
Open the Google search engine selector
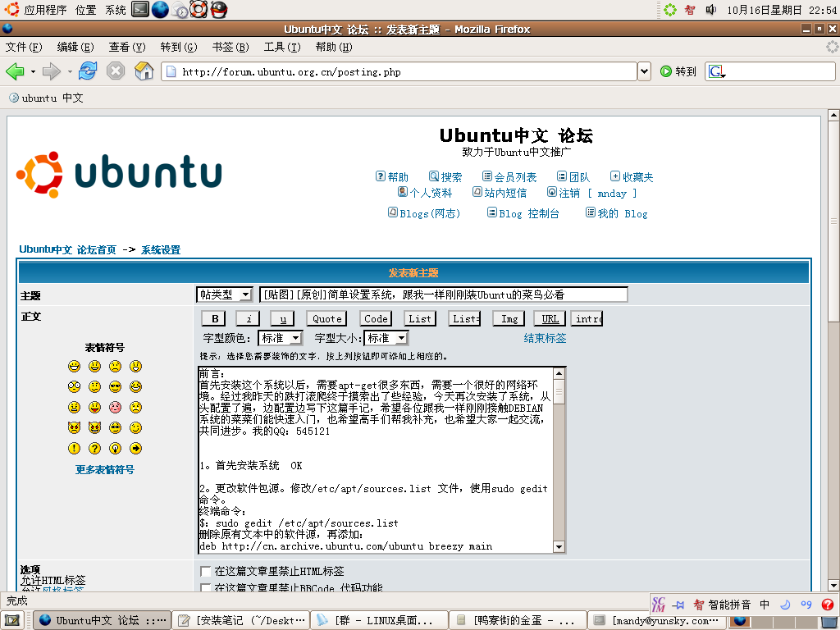click(x=717, y=71)
